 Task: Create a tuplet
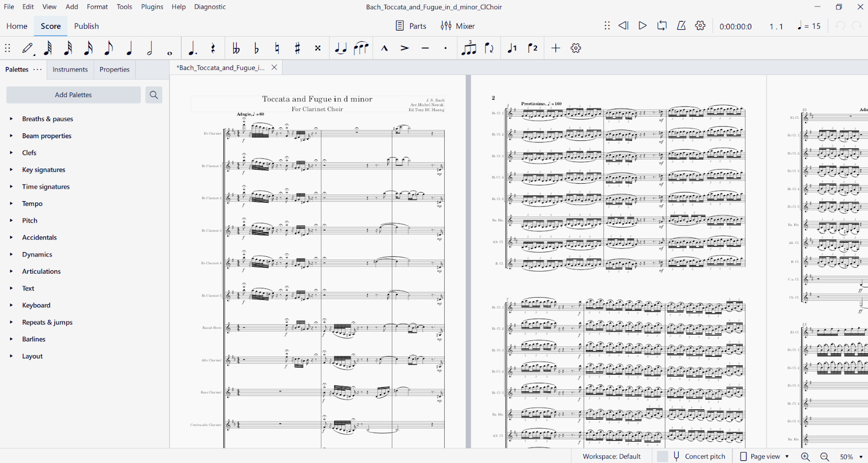[x=469, y=48]
